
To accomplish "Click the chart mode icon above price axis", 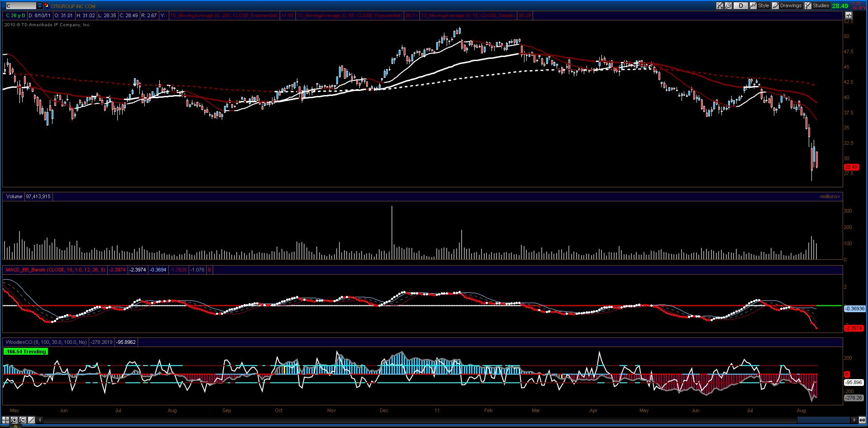I will point(848,15).
